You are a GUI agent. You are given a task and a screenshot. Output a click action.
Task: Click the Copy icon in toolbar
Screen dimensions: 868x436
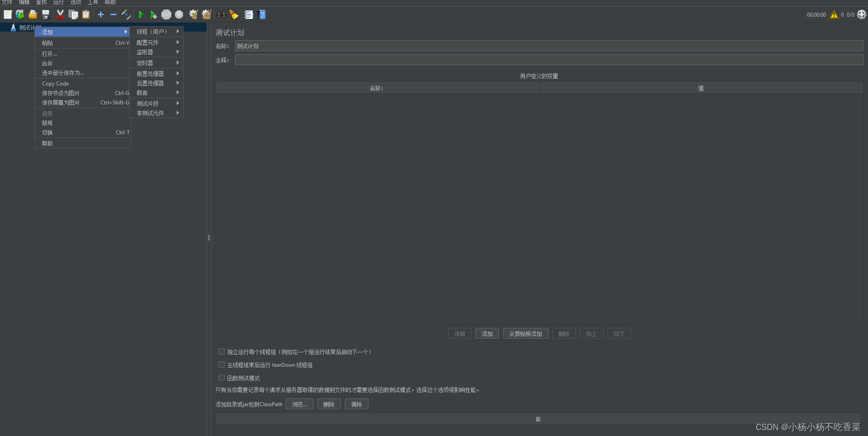click(x=73, y=14)
